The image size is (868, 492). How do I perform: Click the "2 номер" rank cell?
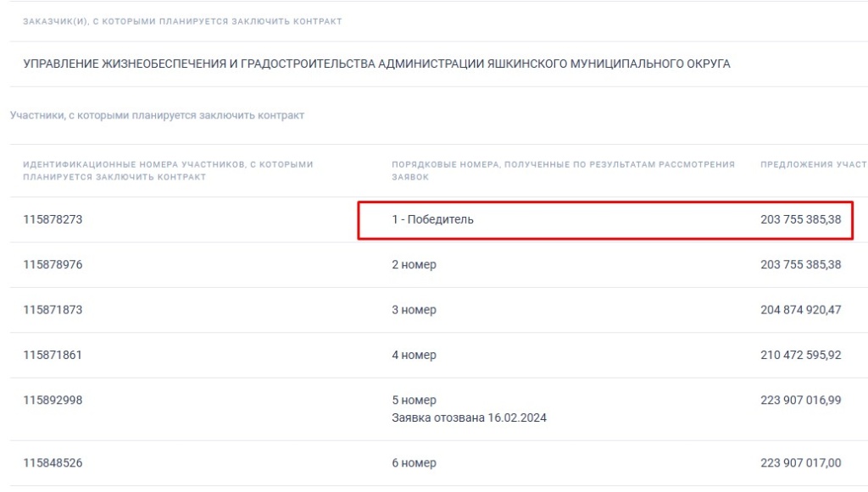[414, 264]
